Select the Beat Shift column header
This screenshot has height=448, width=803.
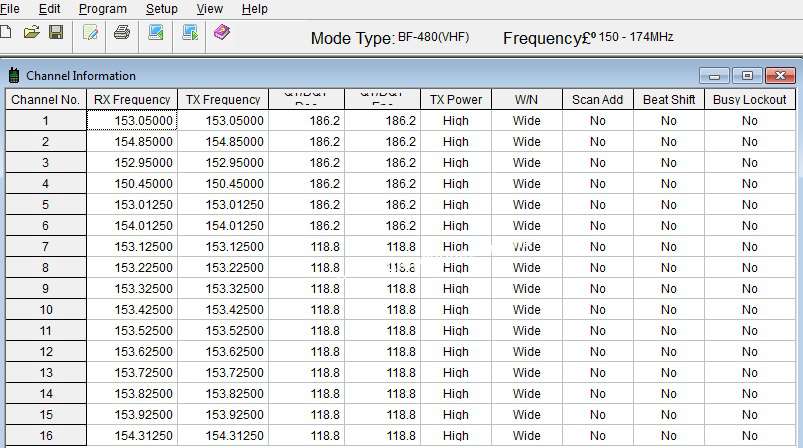[669, 99]
